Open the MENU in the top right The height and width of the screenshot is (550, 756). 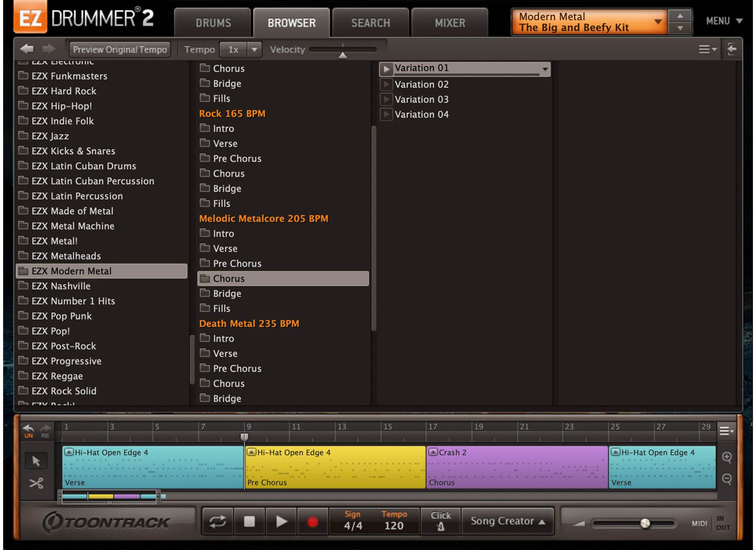724,21
